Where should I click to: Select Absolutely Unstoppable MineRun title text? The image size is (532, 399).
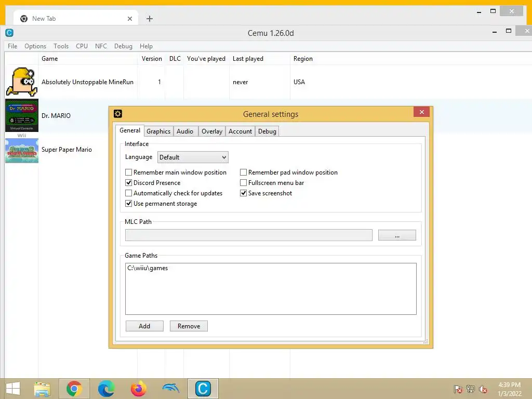click(87, 82)
